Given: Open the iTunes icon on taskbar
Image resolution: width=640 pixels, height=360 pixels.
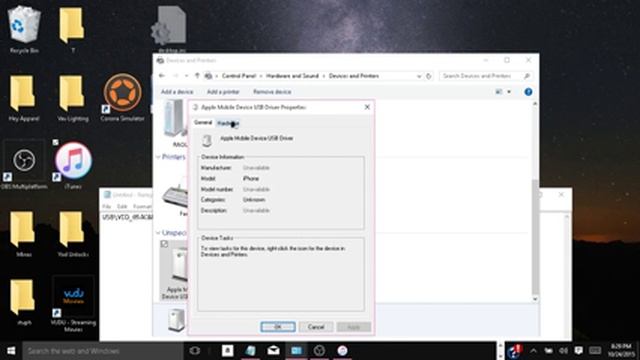Looking at the screenshot, I should [342, 351].
